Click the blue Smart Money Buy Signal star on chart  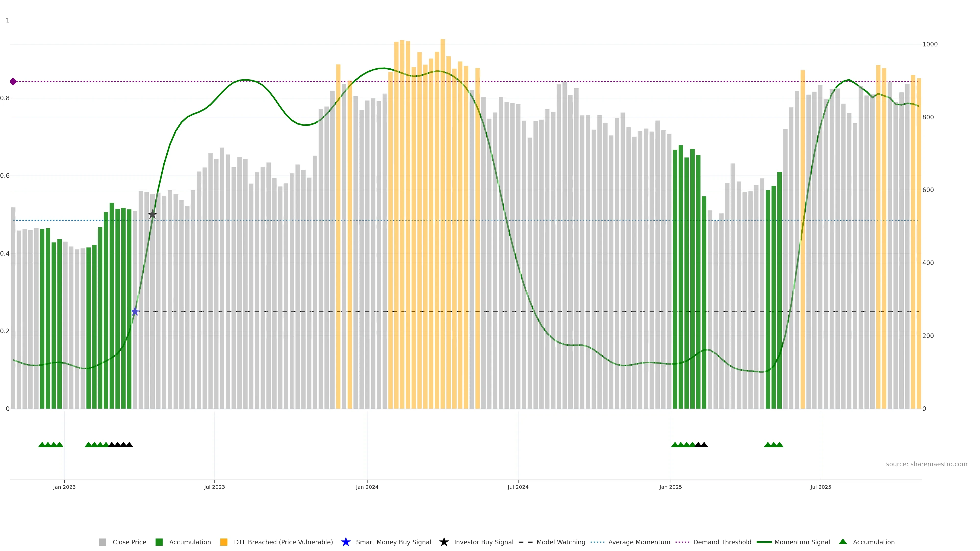[135, 311]
